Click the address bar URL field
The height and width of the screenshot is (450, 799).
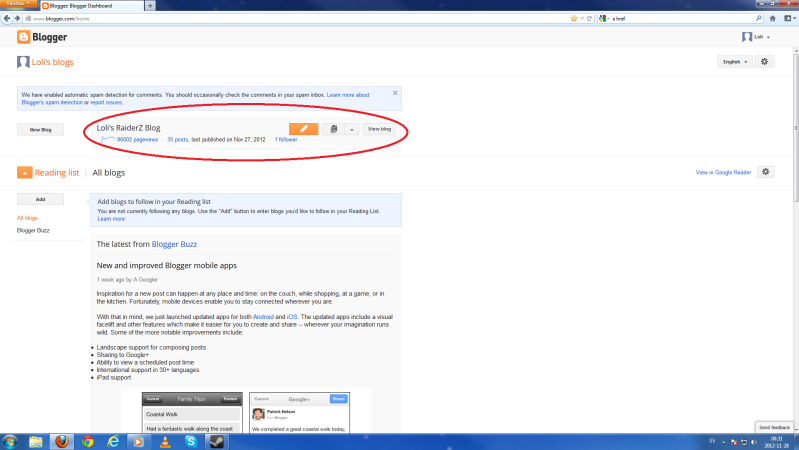point(296,18)
